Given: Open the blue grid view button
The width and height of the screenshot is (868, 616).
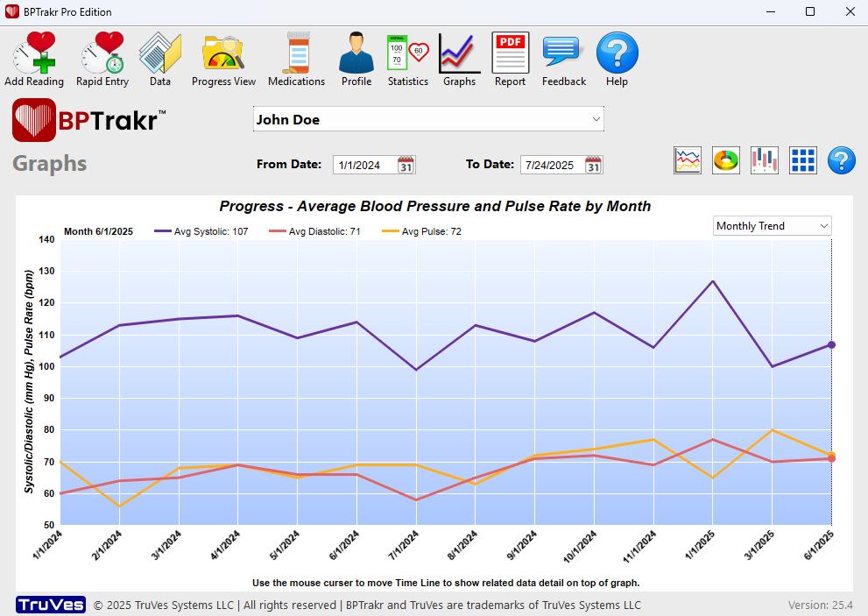Looking at the screenshot, I should 803,160.
